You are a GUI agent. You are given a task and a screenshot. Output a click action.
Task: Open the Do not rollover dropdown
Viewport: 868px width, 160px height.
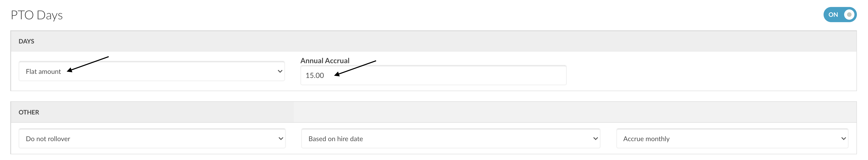tap(152, 138)
